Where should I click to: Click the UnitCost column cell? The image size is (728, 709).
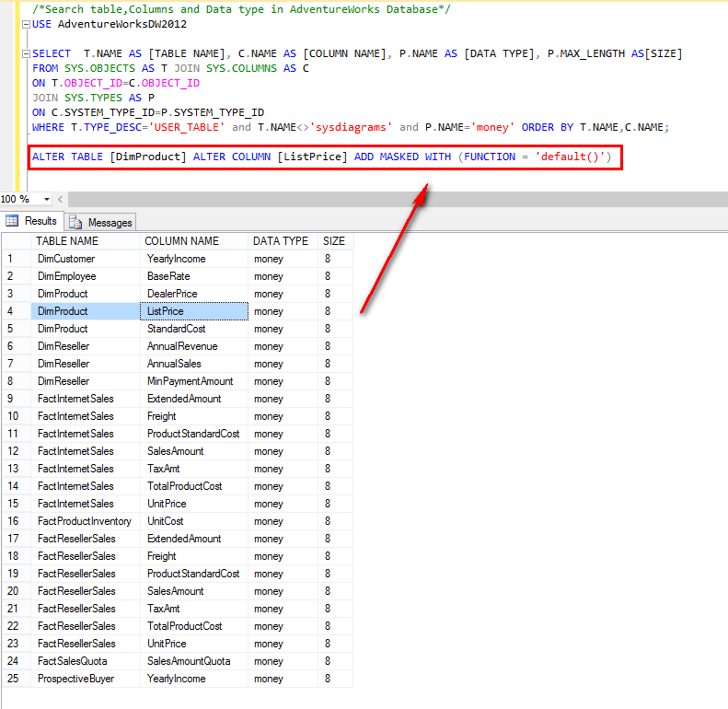tap(194, 521)
